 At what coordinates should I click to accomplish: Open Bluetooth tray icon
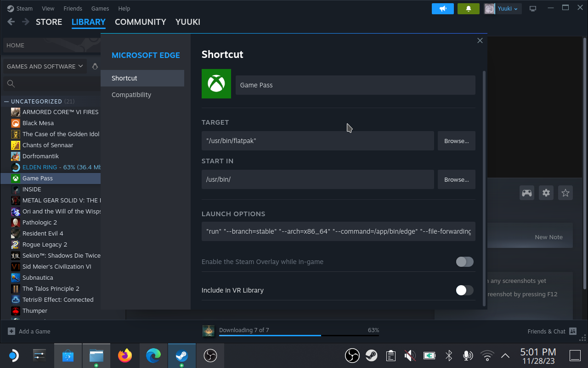coord(449,356)
